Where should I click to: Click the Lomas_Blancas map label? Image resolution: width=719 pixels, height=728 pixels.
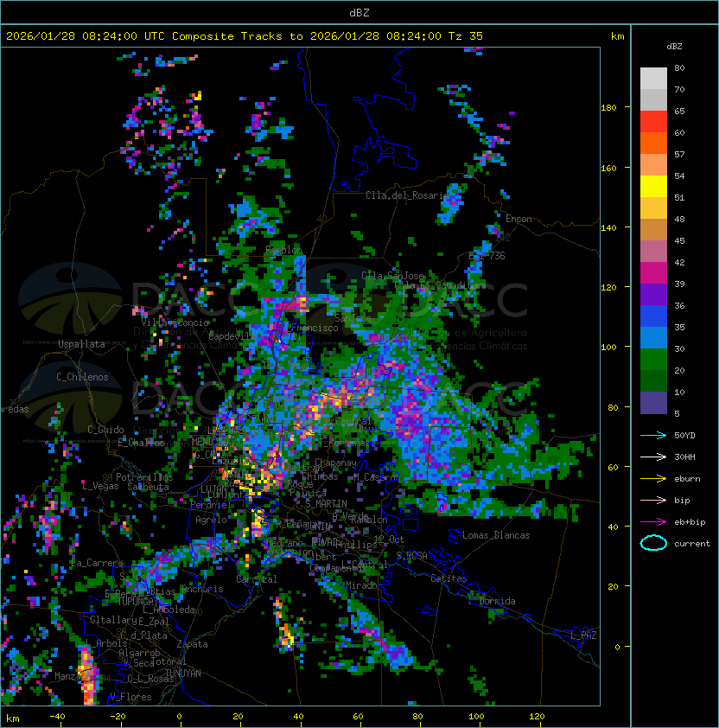[496, 535]
